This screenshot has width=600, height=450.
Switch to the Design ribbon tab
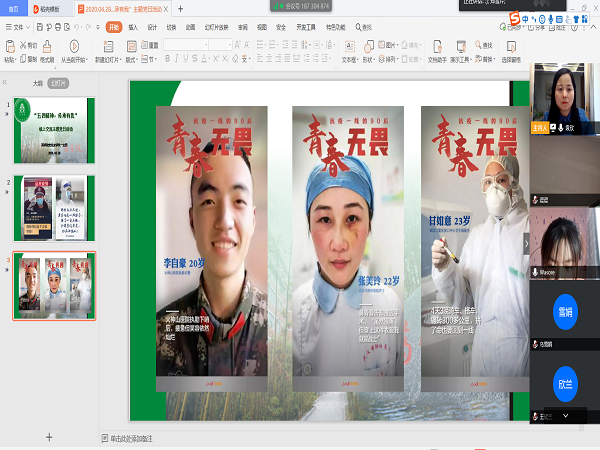pos(152,27)
